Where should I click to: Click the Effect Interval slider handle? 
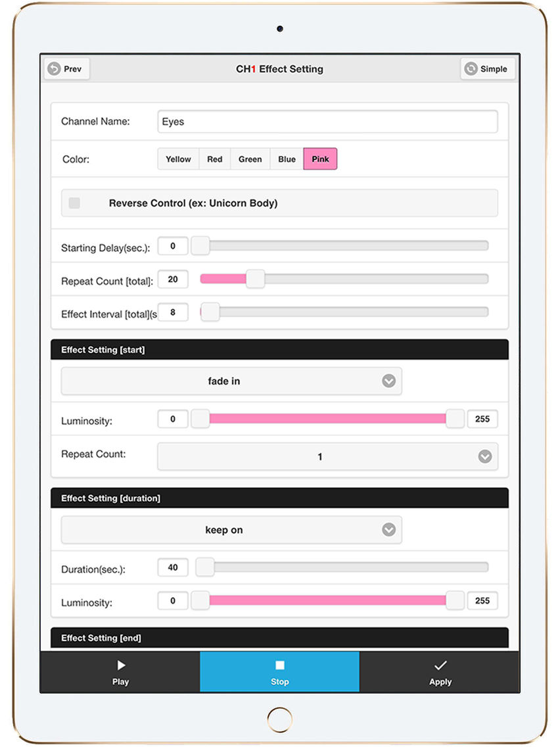pos(210,312)
